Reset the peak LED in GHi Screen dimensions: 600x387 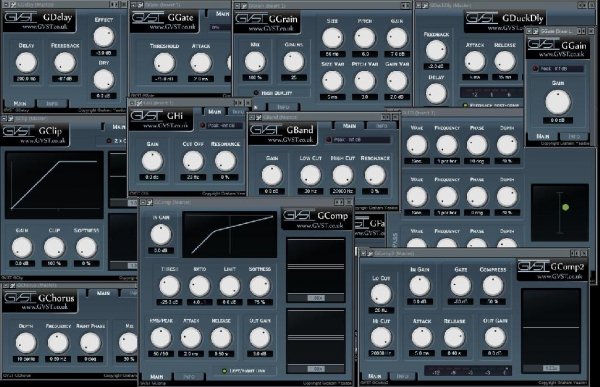(x=203, y=126)
